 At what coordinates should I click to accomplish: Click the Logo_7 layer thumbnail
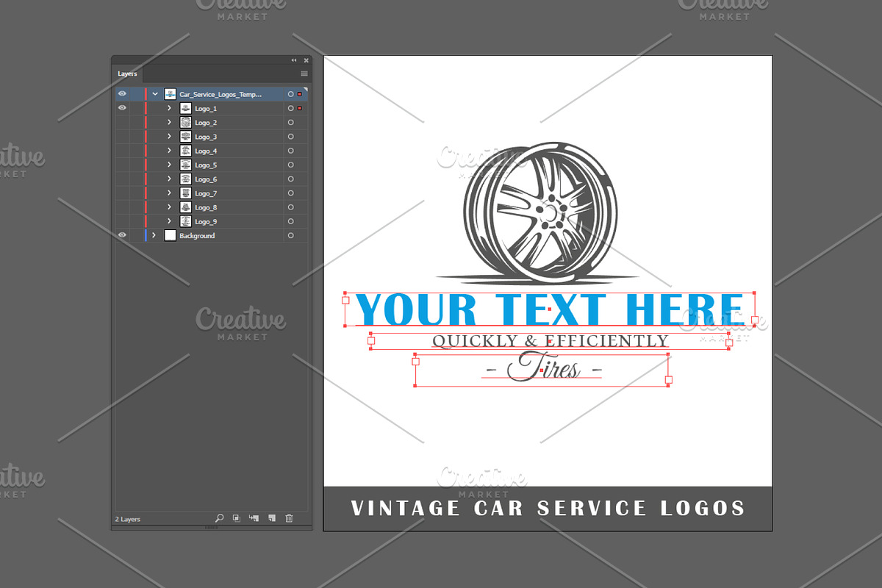pos(185,193)
